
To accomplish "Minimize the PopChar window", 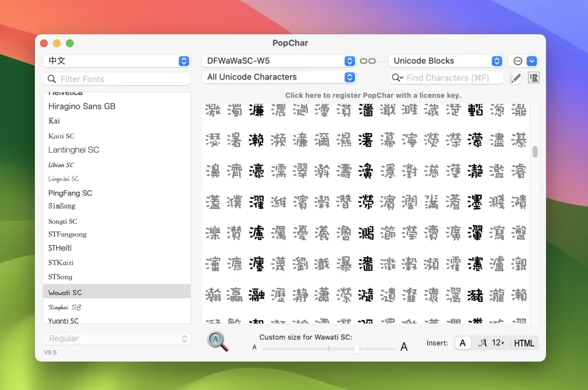I will (x=57, y=43).
